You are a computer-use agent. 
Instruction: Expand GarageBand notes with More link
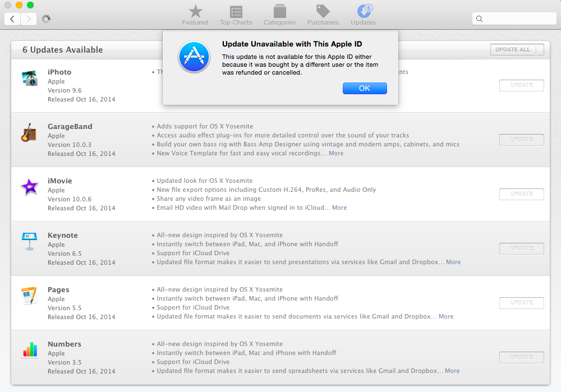coord(336,153)
